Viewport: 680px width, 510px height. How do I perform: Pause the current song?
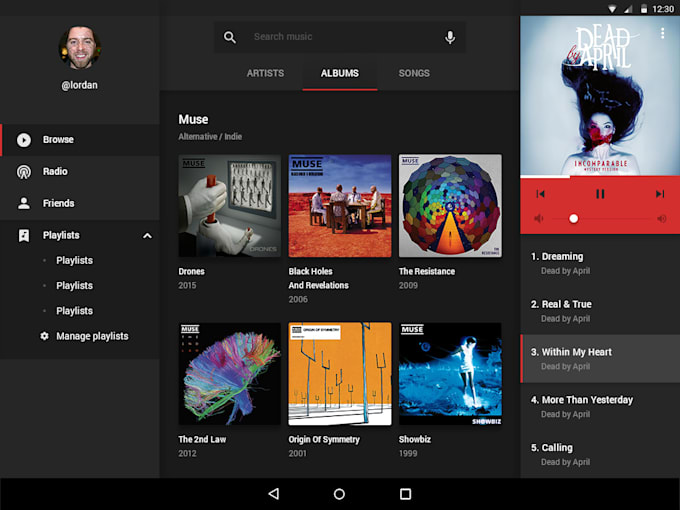point(600,194)
